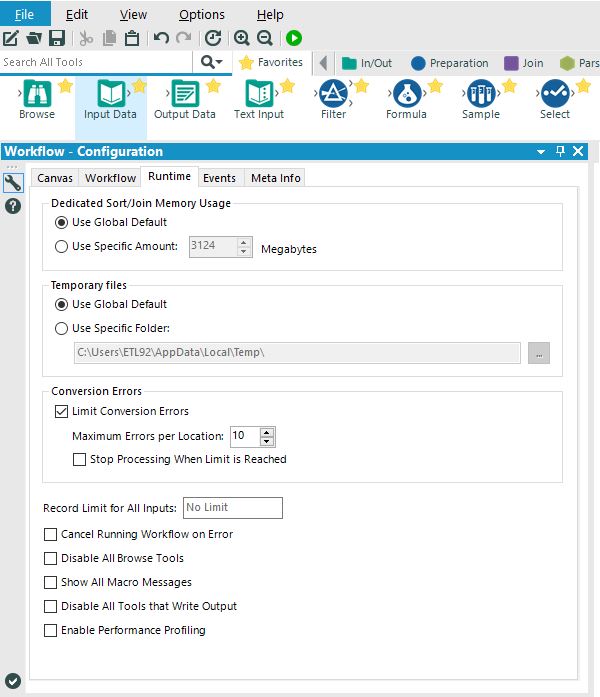Select the Browse tool
The image size is (600, 697).
click(x=37, y=100)
